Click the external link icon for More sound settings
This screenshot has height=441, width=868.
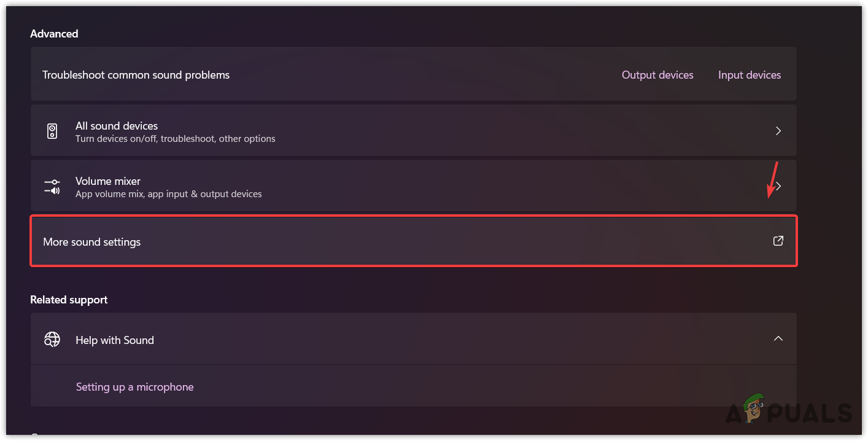778,241
